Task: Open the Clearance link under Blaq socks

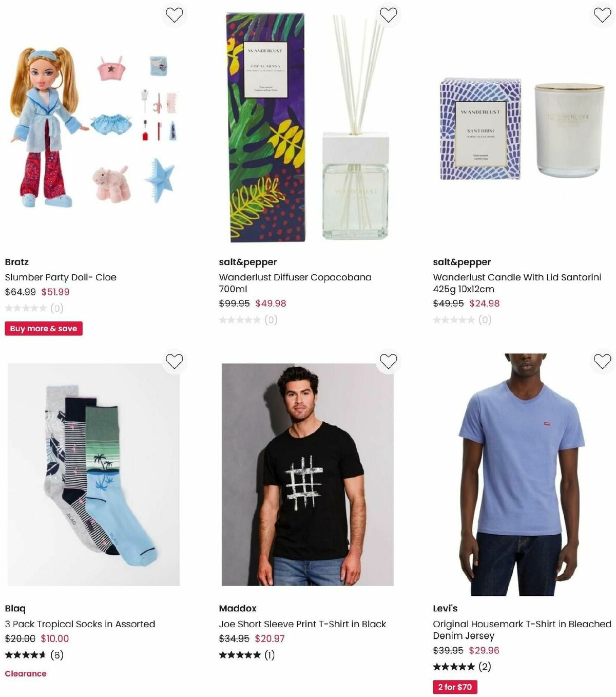Action: coord(26,673)
